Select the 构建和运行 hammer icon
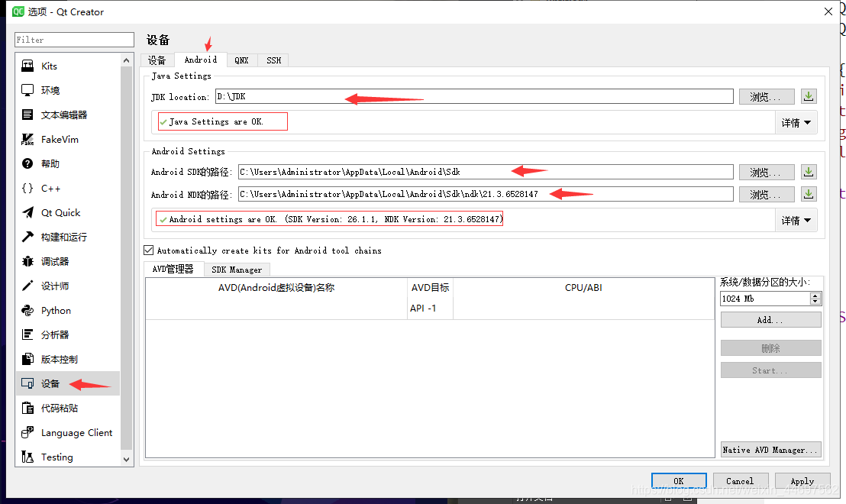The image size is (846, 504). [27, 237]
